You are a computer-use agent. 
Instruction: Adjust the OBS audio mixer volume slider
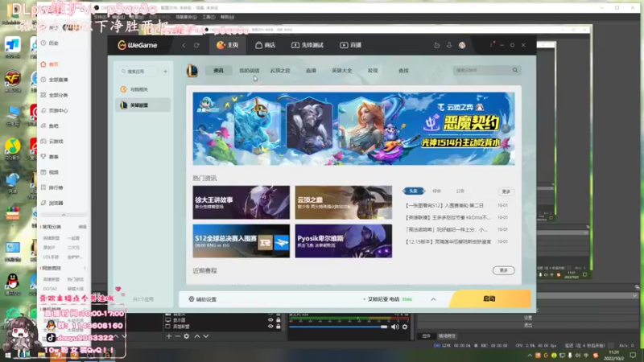coord(338,327)
